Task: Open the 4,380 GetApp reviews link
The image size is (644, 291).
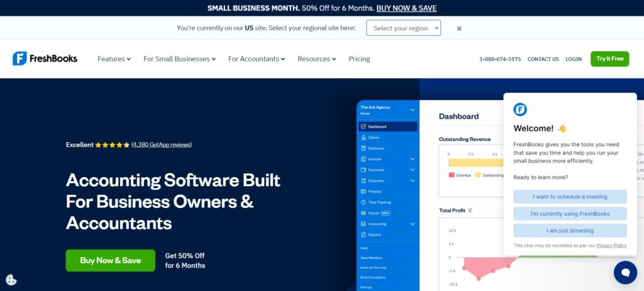Action: pyautogui.click(x=162, y=145)
